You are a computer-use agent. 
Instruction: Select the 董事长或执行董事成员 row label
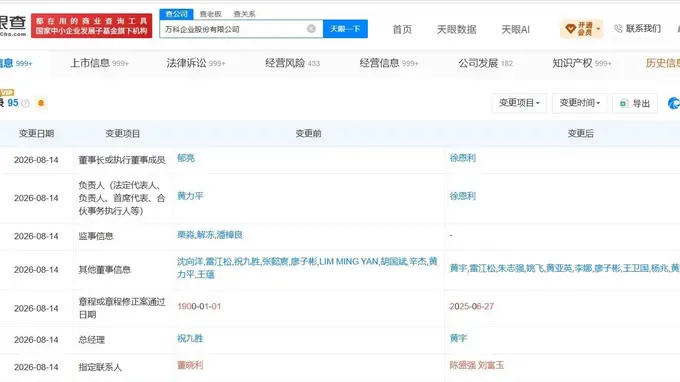[122, 160]
